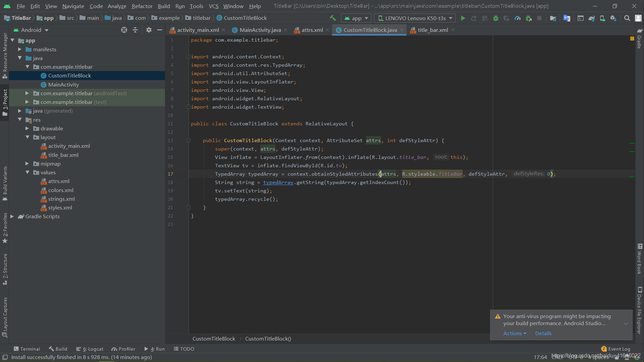Click the locate-file target icon in Project panel
The height and width of the screenshot is (362, 644).
124,30
